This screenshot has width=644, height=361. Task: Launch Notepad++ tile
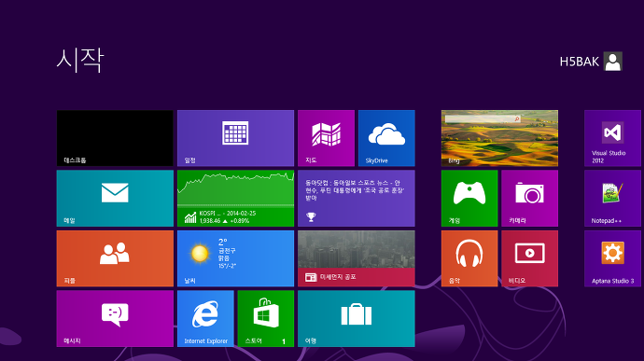coord(613,199)
